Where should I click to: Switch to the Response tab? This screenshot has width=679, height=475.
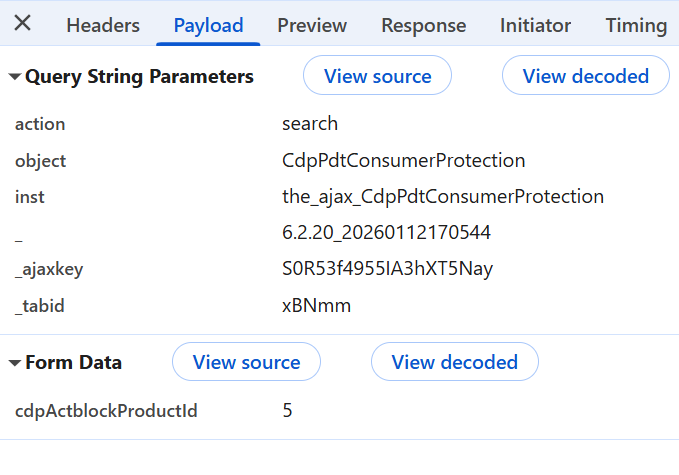(x=423, y=26)
